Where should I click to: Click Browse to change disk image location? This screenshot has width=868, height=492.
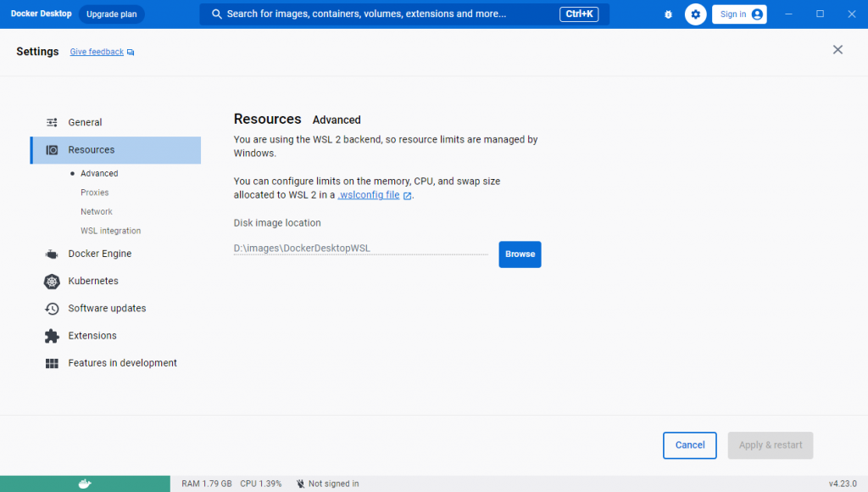pos(520,254)
